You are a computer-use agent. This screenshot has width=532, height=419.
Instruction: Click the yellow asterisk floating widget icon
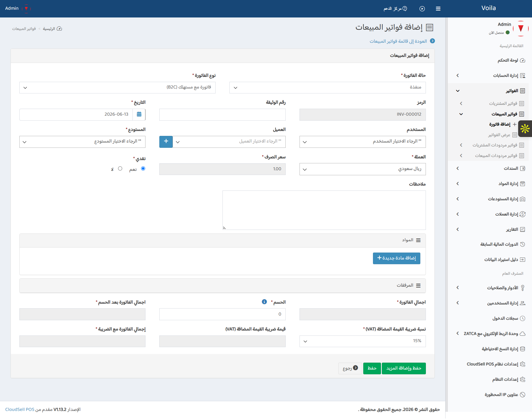(525, 129)
